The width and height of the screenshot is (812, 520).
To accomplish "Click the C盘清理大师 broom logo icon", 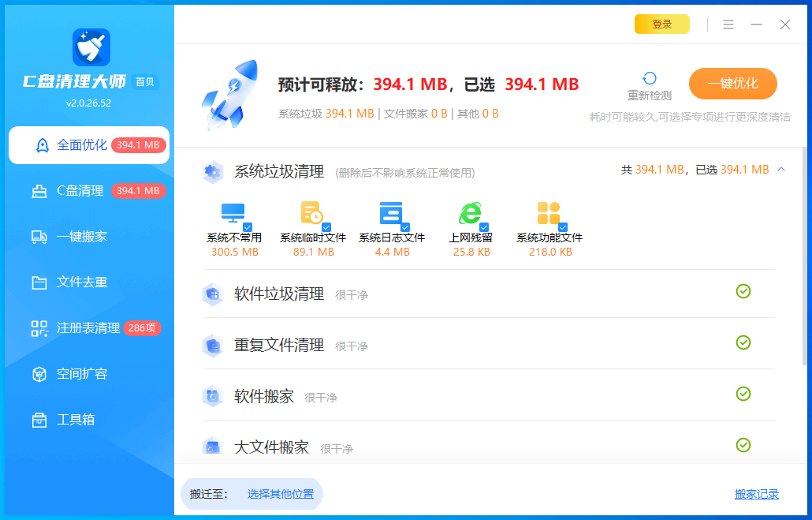I will point(91,47).
